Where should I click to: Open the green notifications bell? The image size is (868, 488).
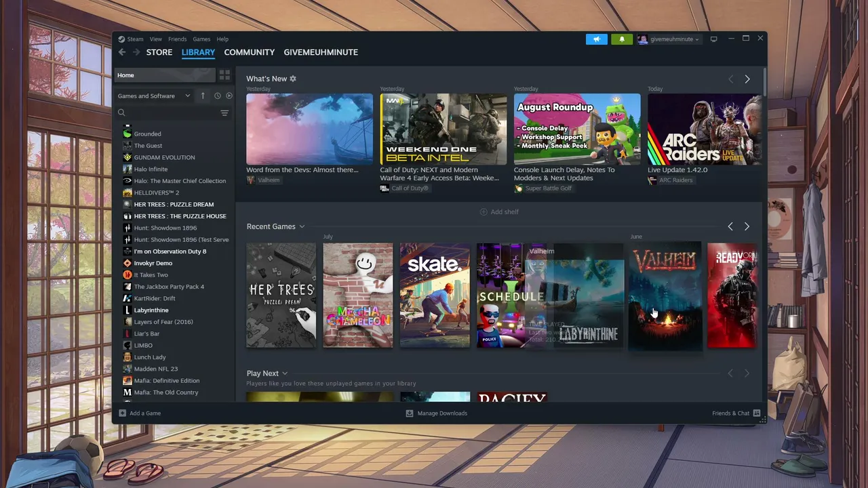622,39
